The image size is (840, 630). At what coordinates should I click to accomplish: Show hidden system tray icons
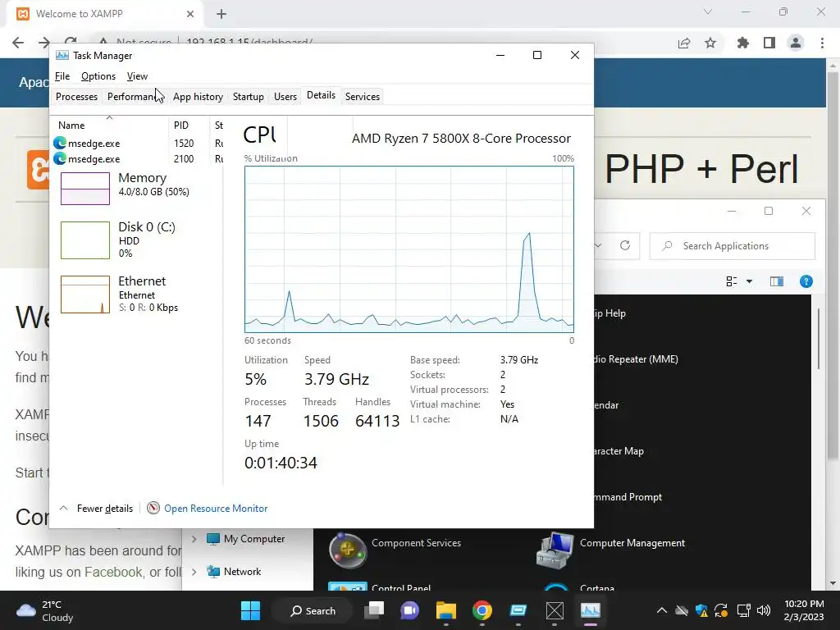662,610
